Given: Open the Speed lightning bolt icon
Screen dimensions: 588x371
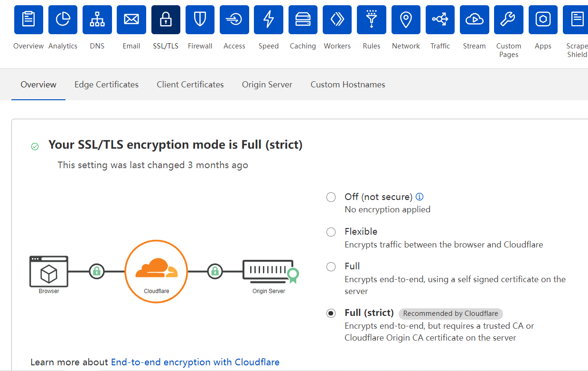Looking at the screenshot, I should click(x=269, y=19).
